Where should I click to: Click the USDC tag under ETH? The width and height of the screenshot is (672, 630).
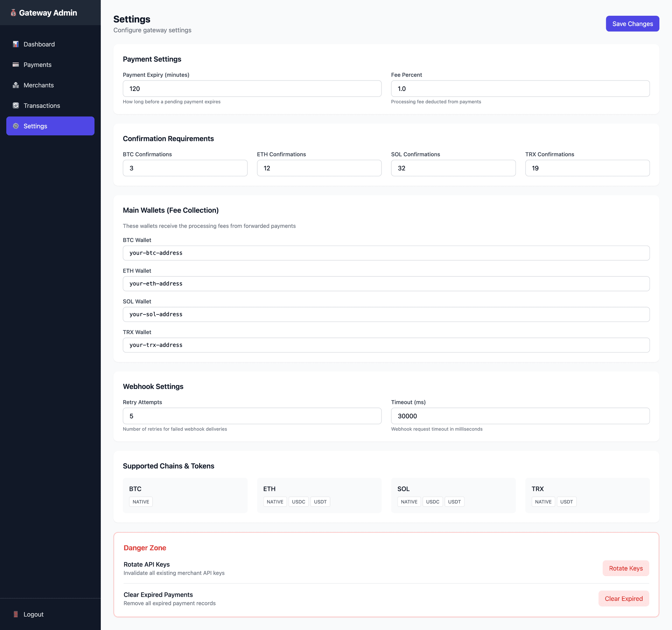click(298, 502)
